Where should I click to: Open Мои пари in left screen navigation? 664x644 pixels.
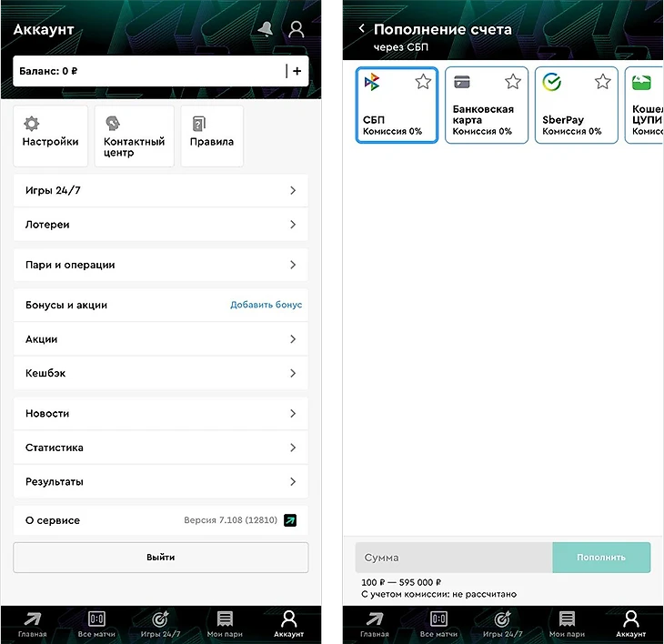tap(225, 625)
